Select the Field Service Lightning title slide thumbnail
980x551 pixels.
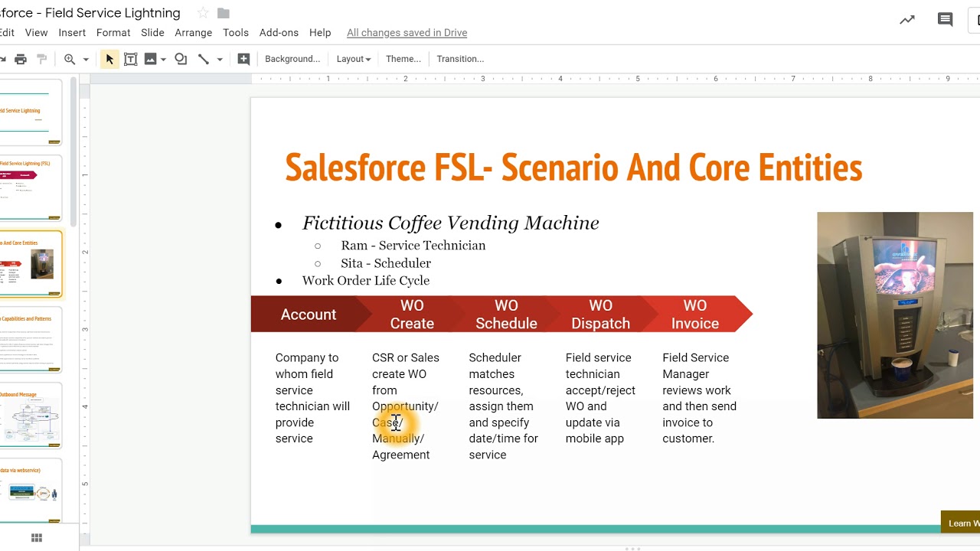pos(31,112)
